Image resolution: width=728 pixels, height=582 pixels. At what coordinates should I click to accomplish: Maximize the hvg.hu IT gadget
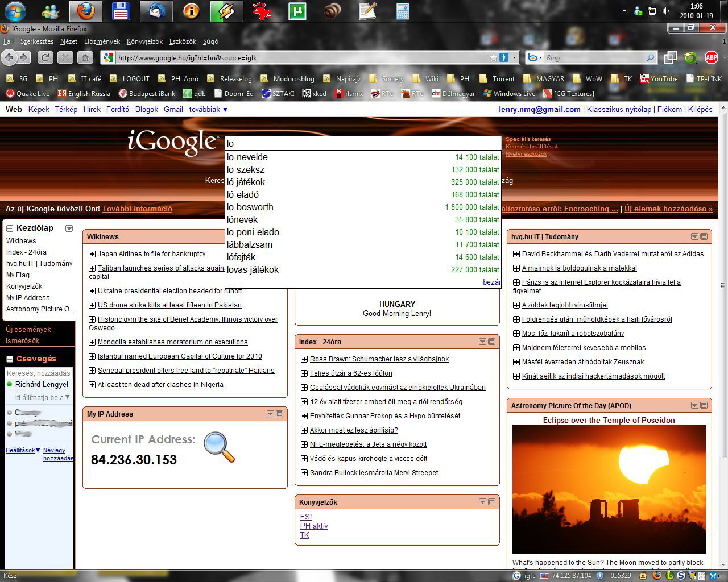(x=704, y=236)
